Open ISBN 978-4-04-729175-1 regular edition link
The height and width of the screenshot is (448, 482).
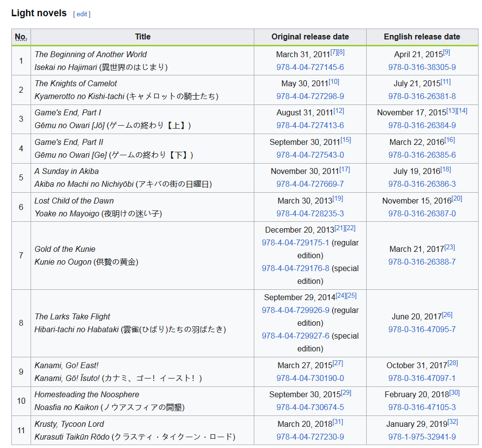(295, 242)
